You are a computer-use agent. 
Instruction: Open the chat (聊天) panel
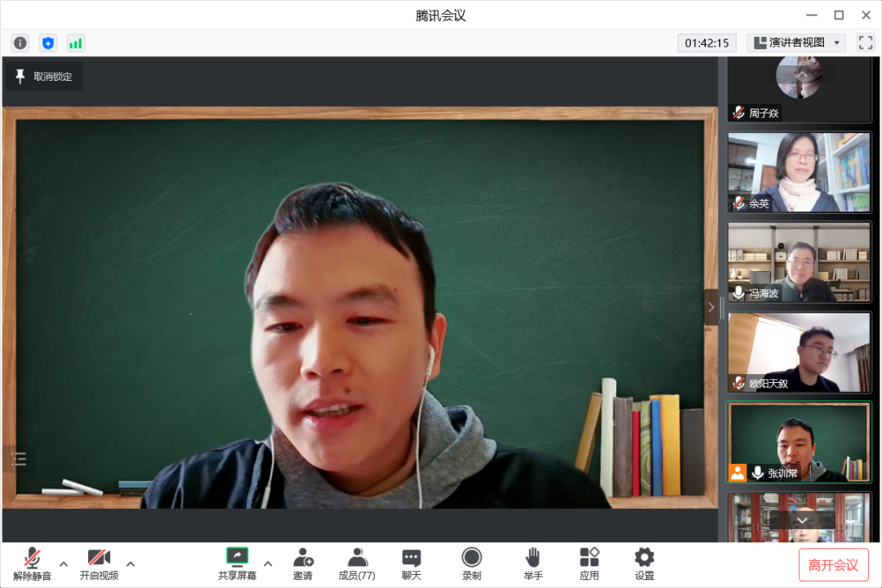411,563
